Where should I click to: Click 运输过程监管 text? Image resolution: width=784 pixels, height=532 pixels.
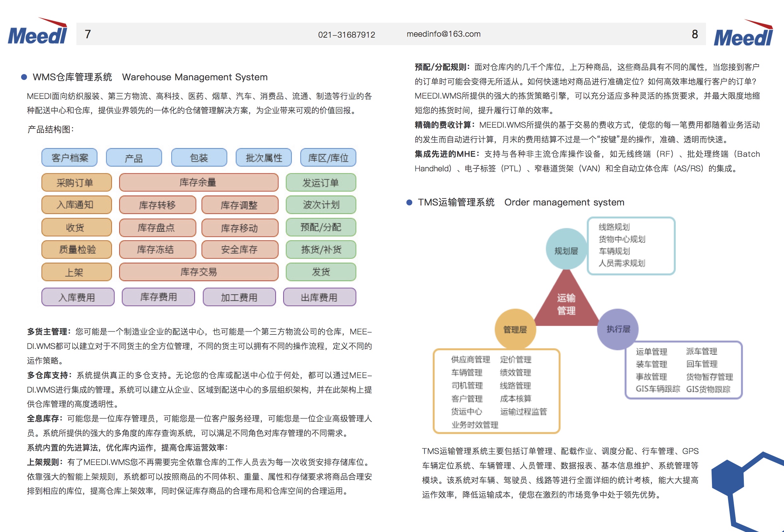click(x=524, y=412)
